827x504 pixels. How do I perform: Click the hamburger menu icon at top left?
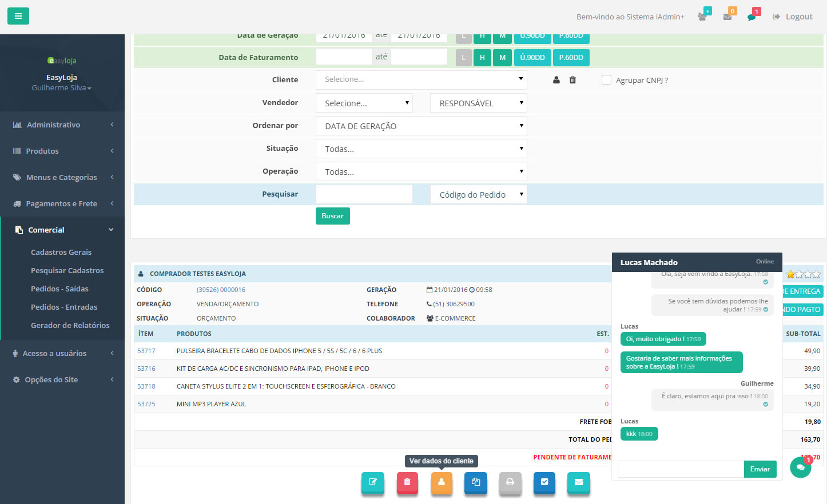coord(18,16)
